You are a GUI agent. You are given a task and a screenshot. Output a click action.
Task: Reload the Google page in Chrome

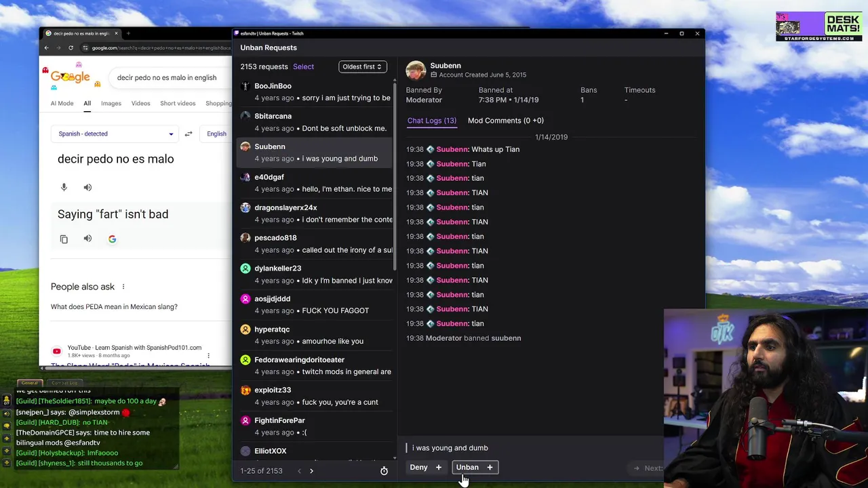tap(71, 48)
